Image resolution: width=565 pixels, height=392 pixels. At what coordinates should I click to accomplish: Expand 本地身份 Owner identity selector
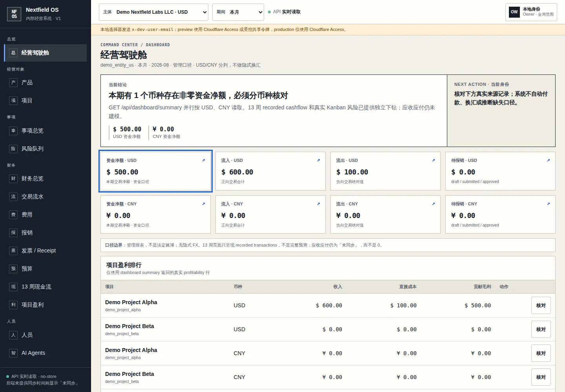click(x=531, y=12)
